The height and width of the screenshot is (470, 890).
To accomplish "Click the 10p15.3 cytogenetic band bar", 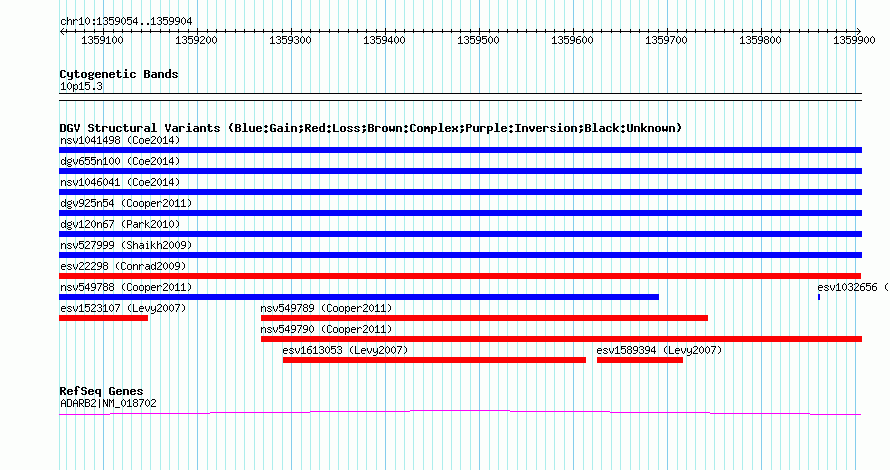I will coord(460,97).
